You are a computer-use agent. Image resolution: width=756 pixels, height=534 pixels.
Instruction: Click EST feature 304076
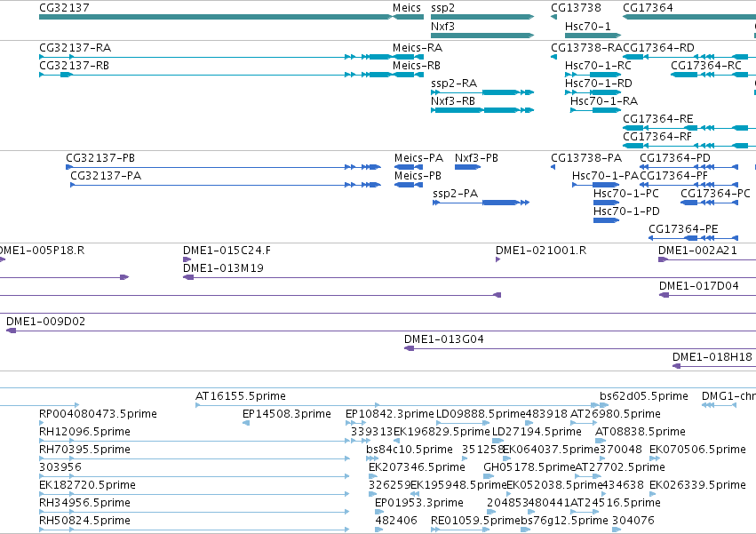click(633, 521)
